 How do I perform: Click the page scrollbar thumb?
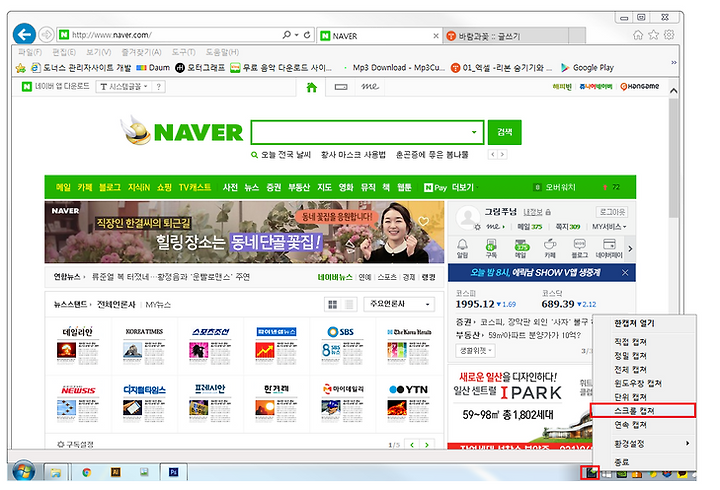[674, 158]
